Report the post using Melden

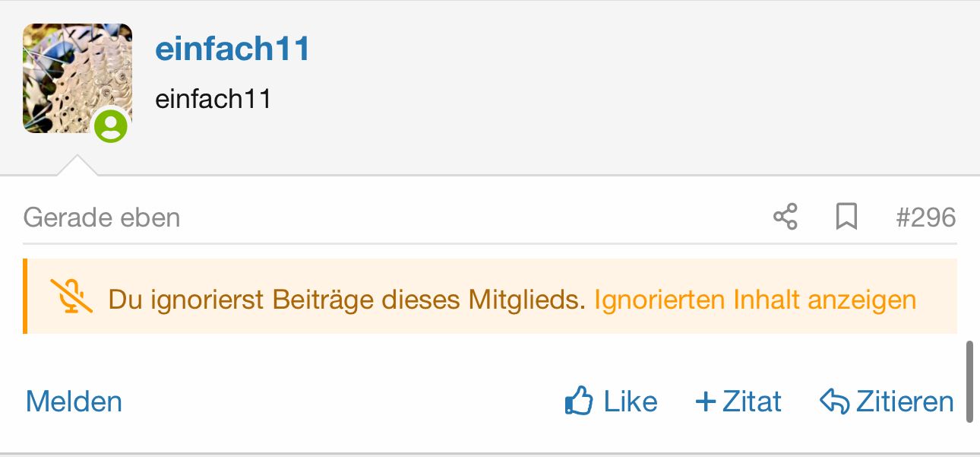(x=74, y=401)
